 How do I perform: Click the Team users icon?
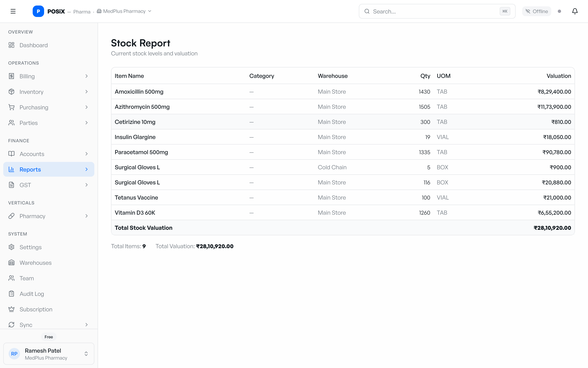coord(11,278)
